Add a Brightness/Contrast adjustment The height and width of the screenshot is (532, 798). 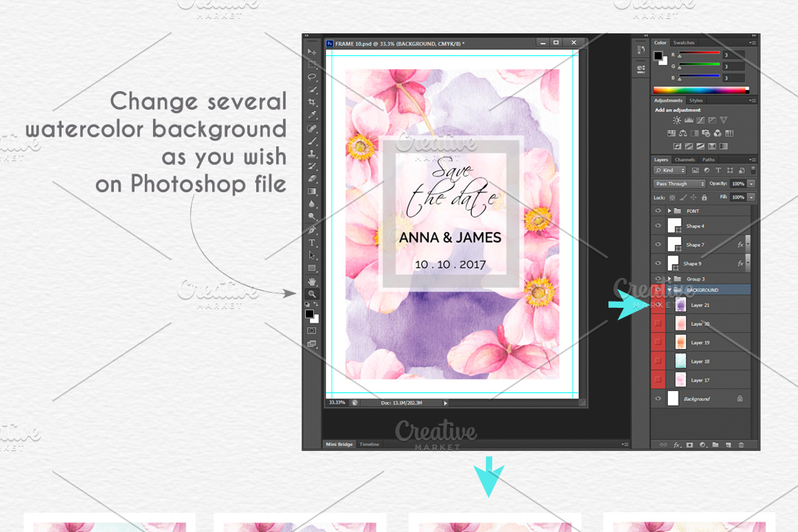(677, 120)
